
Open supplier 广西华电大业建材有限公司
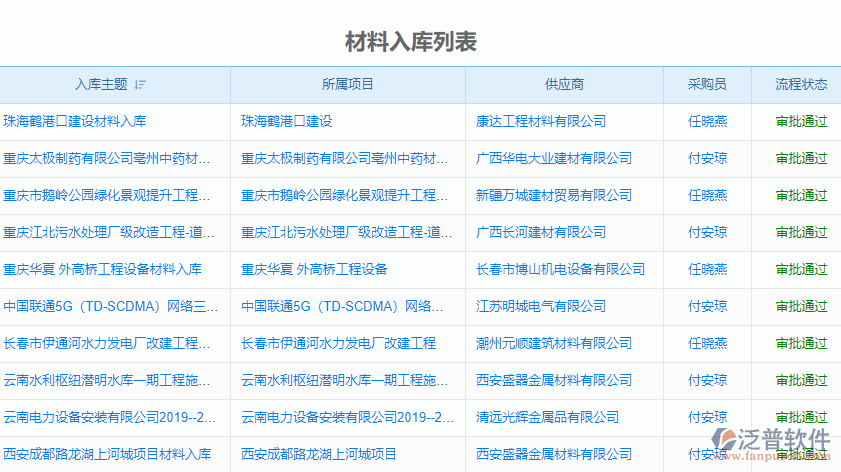(554, 159)
